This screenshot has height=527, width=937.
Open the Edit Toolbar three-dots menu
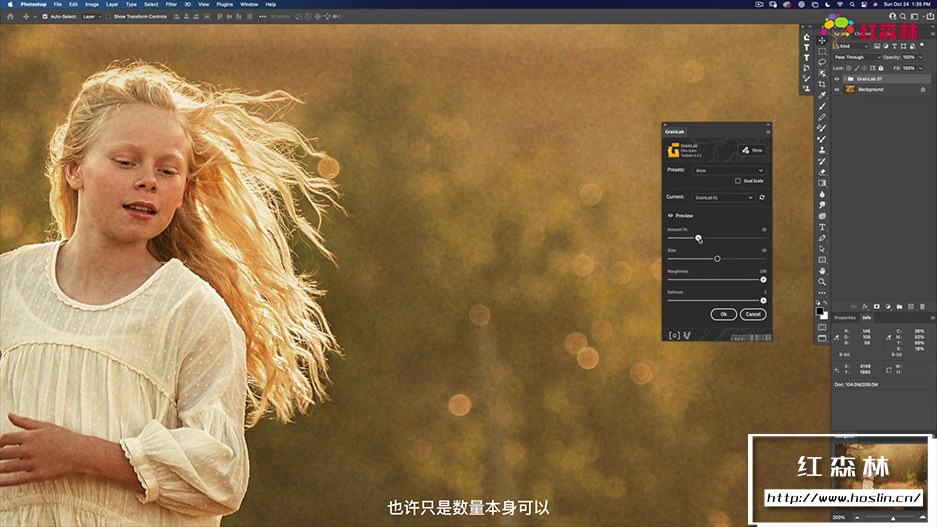coord(822,293)
